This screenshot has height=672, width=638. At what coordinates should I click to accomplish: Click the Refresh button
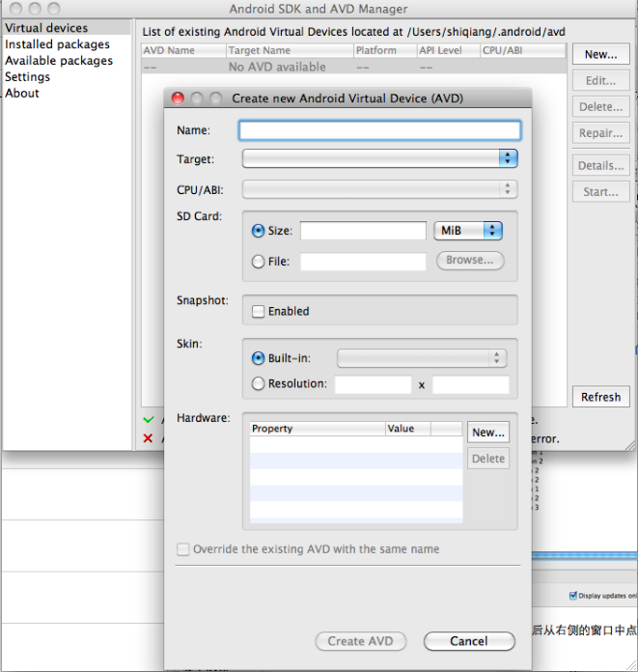point(601,397)
